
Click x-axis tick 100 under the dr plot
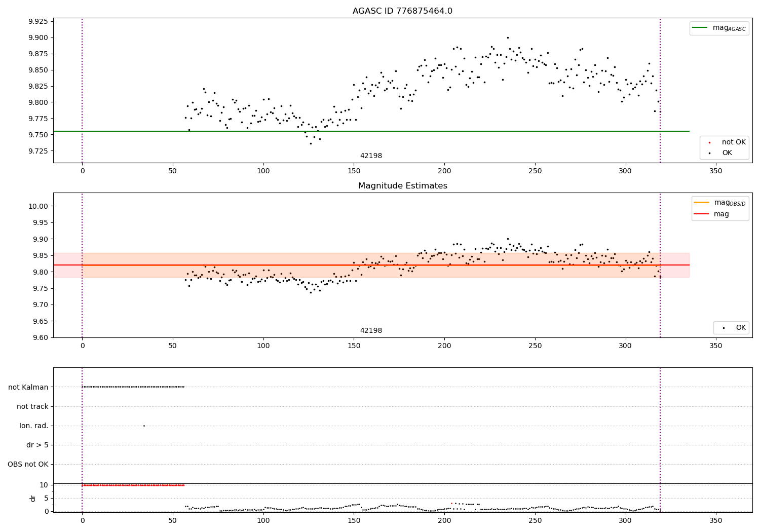(x=263, y=520)
